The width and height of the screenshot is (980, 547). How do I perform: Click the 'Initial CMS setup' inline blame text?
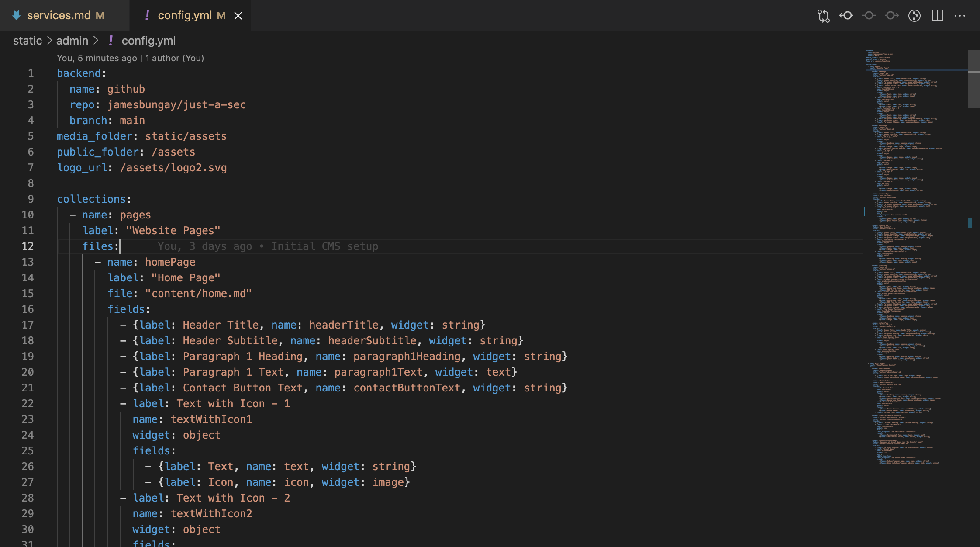(x=324, y=246)
